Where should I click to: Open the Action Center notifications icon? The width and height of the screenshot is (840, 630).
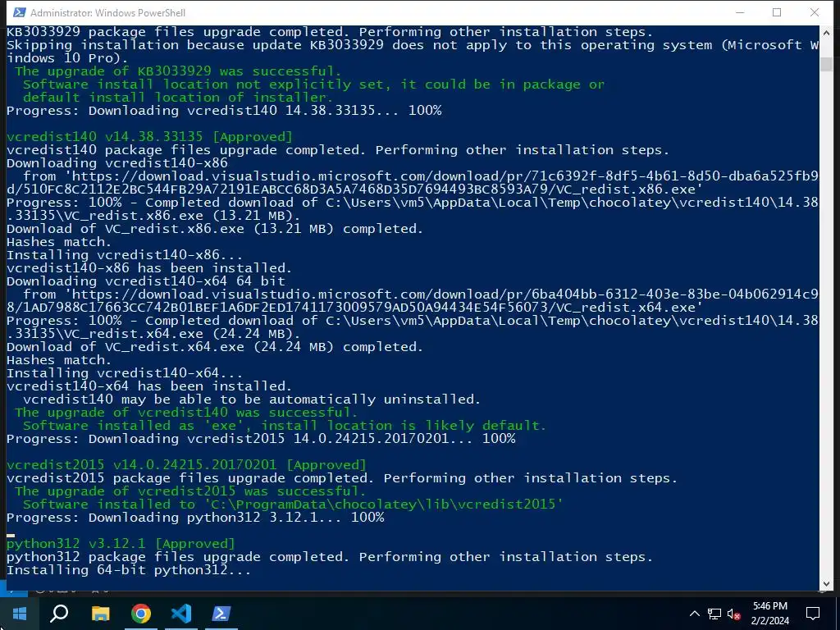813,614
